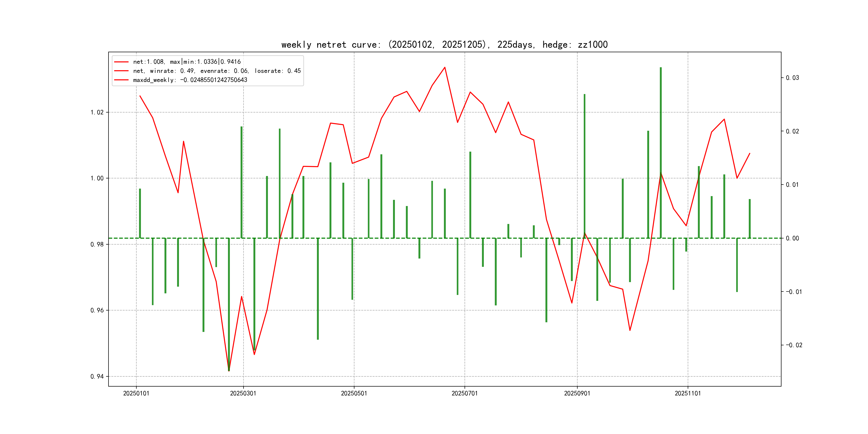Click x-axis label 20250301
The image size is (868, 434).
[243, 393]
